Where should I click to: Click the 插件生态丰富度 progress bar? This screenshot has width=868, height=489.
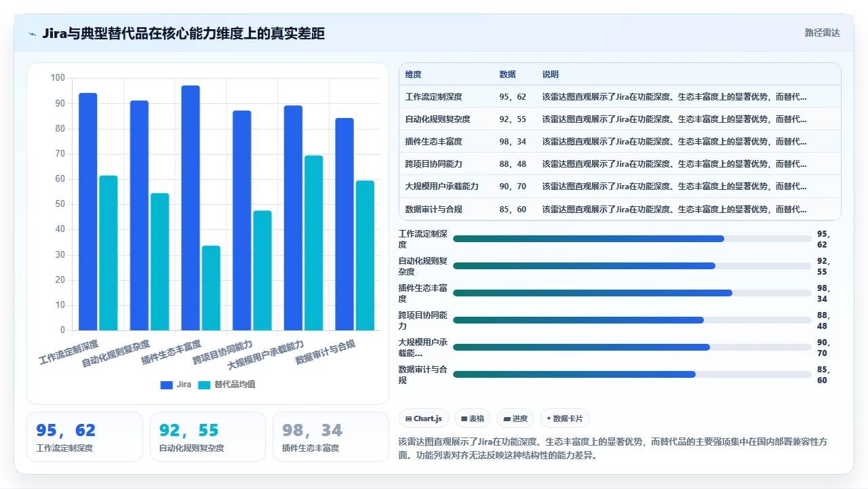(632, 293)
